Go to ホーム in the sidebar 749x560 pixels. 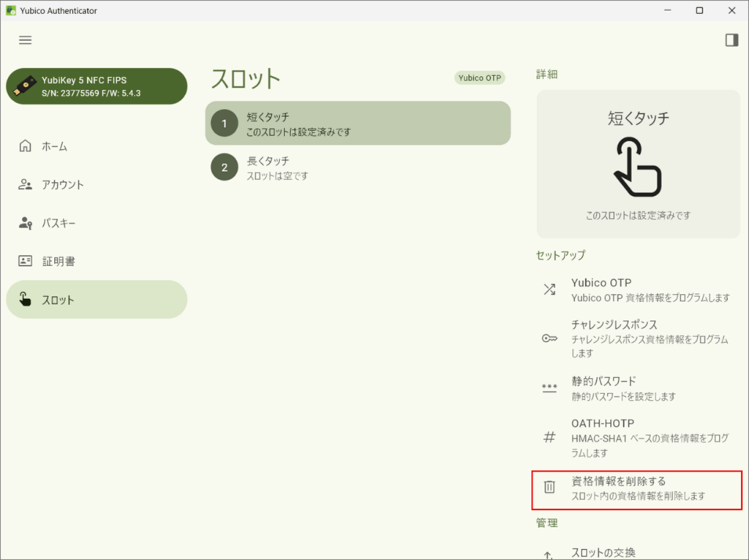click(x=97, y=146)
